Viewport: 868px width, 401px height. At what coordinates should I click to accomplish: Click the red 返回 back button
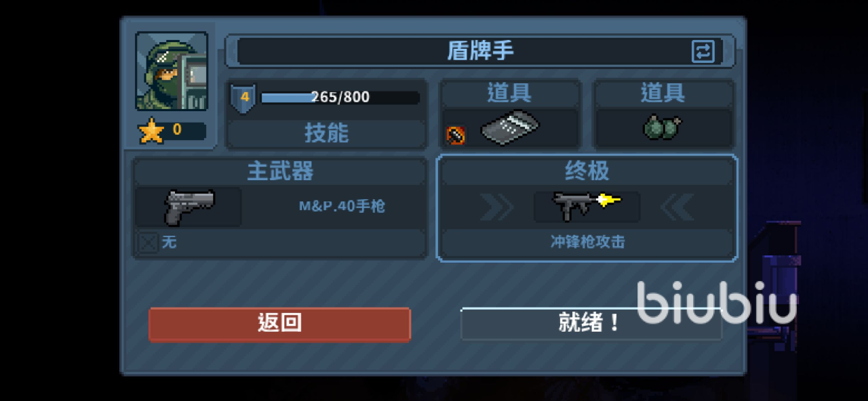(x=279, y=324)
